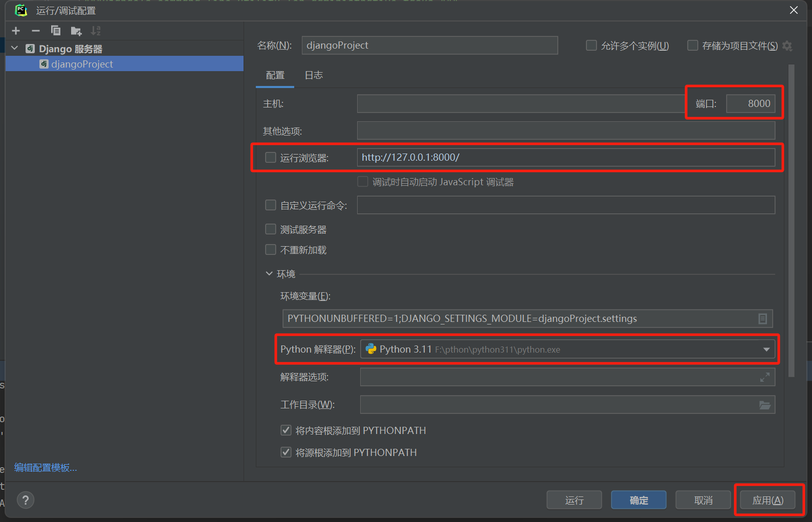Open the environment variables editor icon

[x=762, y=319]
